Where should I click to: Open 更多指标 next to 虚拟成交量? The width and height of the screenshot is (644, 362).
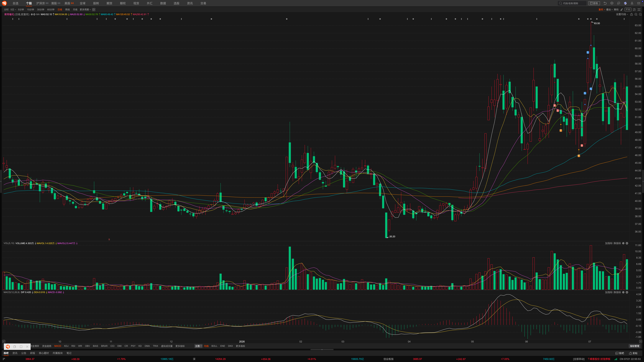coord(180,346)
